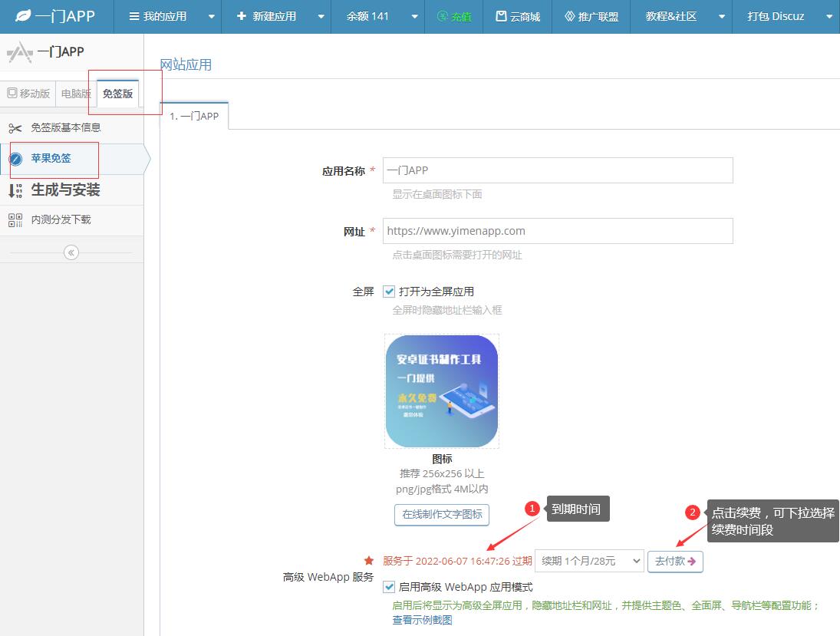Click inside the 网址 URL input field
The height and width of the screenshot is (636, 840).
[x=556, y=231]
